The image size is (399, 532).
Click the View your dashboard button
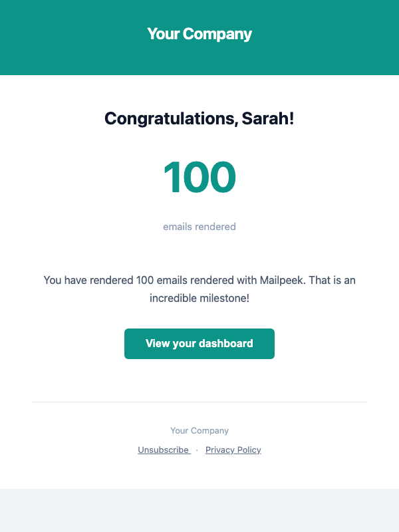click(199, 344)
